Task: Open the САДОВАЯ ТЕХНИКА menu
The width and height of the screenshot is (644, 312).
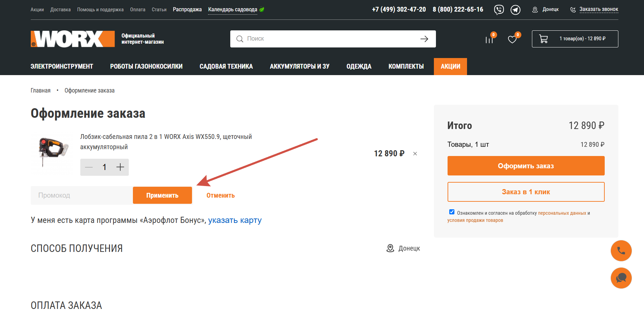Action: coord(226,67)
